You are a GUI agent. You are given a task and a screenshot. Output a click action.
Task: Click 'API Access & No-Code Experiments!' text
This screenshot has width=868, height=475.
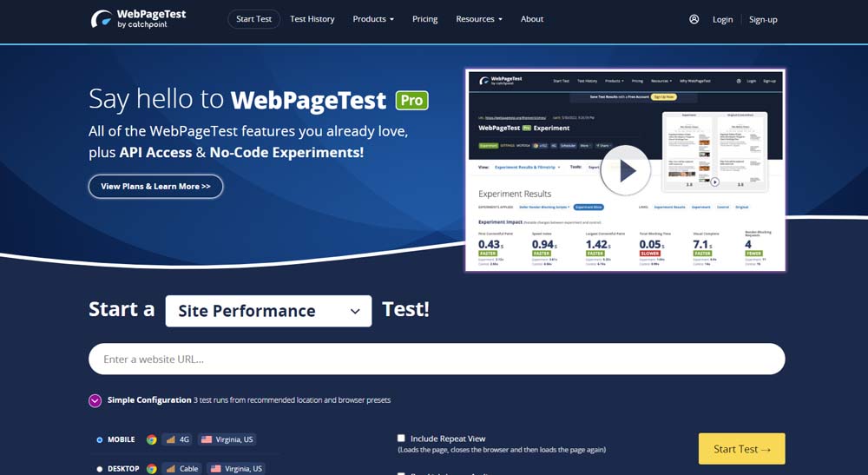click(x=241, y=152)
